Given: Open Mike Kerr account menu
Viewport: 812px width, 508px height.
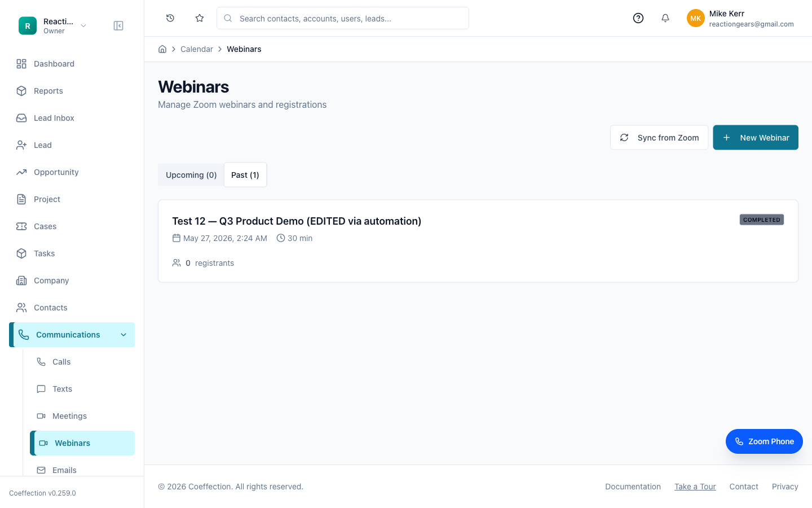Looking at the screenshot, I should click(x=740, y=18).
